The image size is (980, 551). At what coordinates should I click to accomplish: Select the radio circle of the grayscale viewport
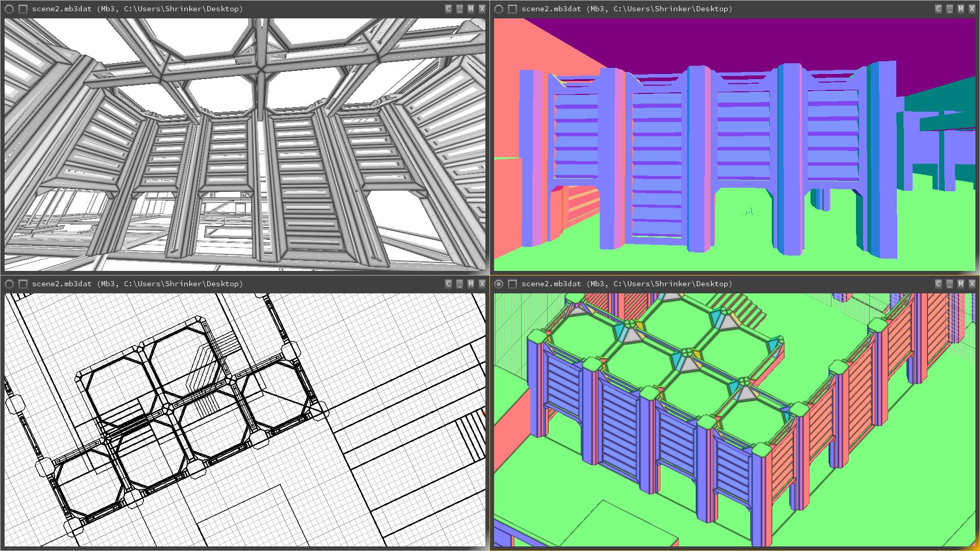click(x=9, y=9)
